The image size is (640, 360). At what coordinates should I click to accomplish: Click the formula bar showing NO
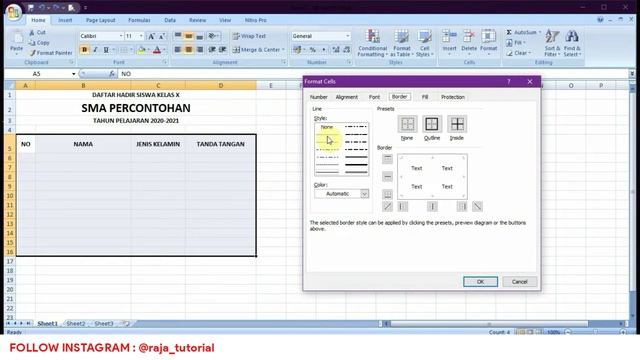[373, 74]
